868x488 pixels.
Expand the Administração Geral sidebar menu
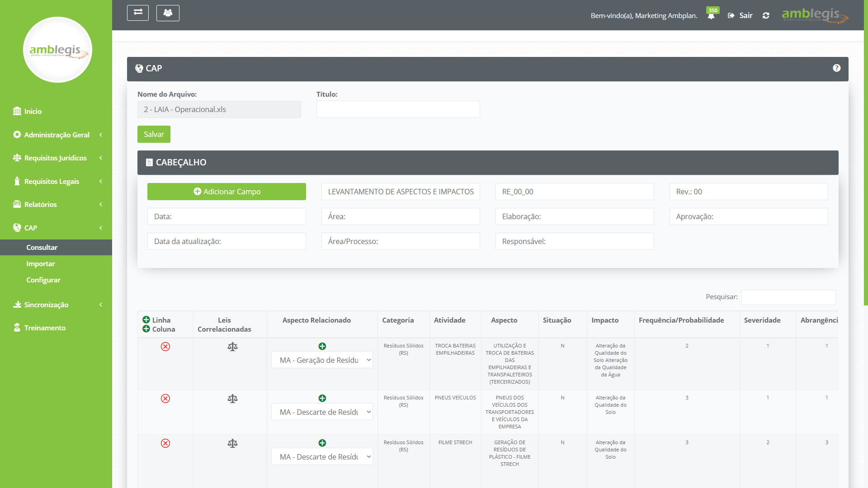(57, 135)
